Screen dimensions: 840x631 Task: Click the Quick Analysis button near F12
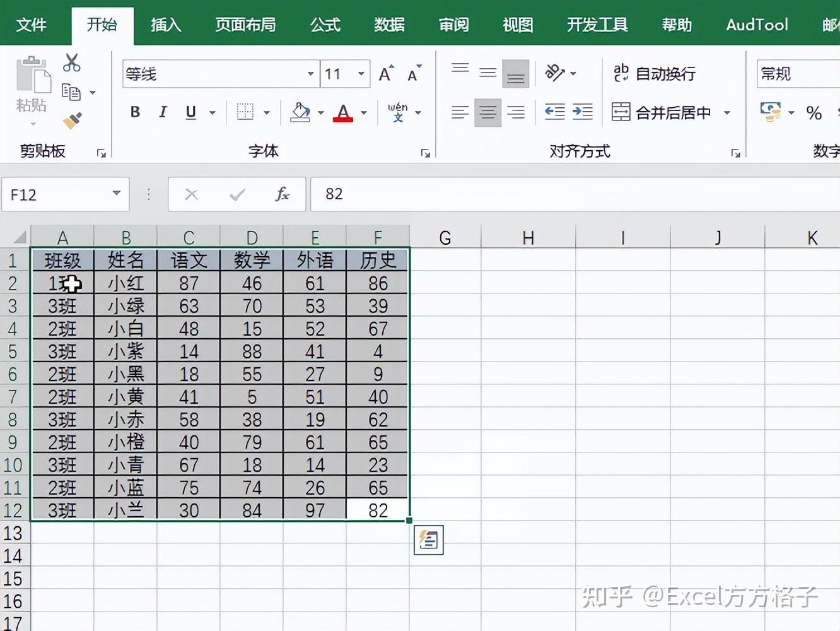(428, 540)
